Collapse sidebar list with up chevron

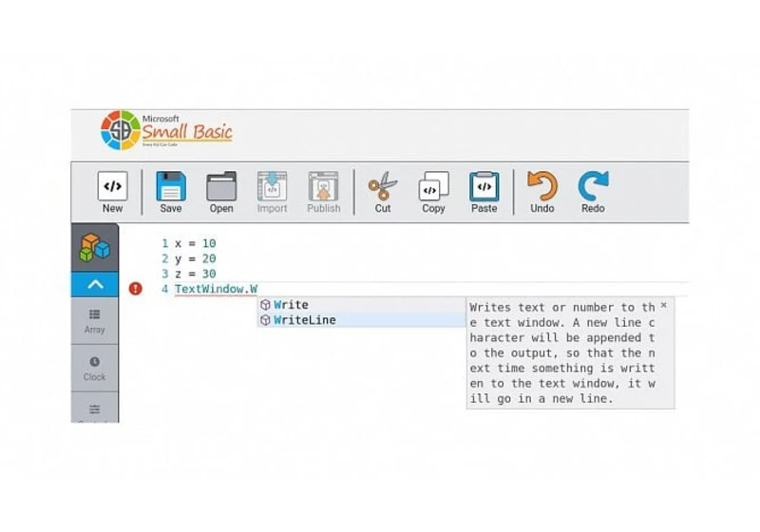coord(95,284)
